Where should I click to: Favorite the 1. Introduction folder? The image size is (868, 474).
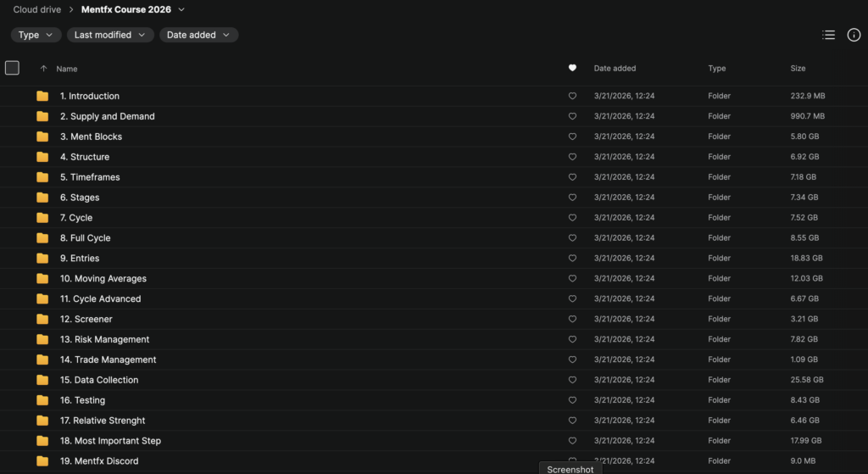[x=572, y=97]
